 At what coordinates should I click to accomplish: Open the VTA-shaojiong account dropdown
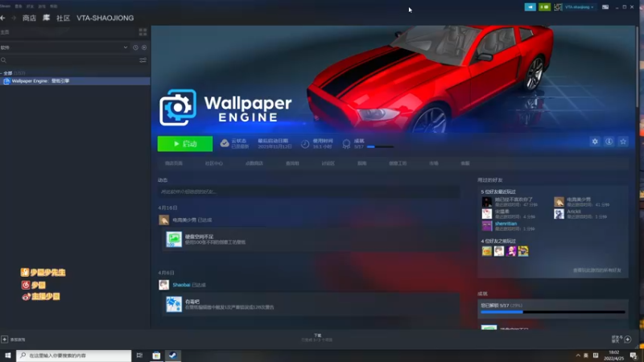[x=580, y=7]
